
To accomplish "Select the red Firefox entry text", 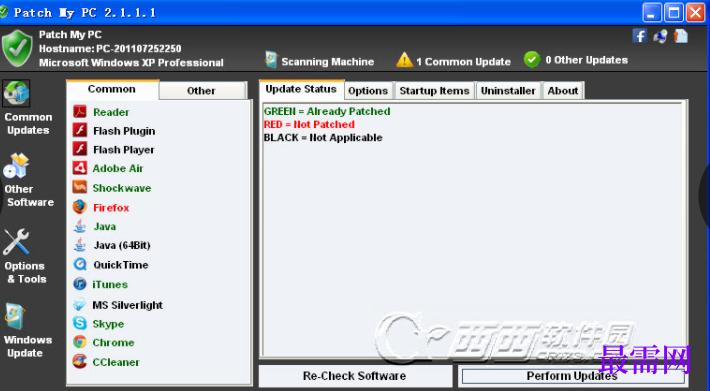I will coord(111,208).
